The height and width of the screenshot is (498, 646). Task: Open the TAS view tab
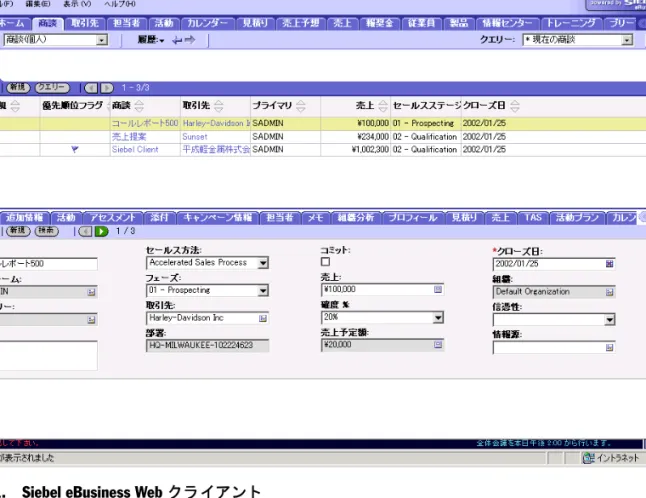pyautogui.click(x=533, y=217)
